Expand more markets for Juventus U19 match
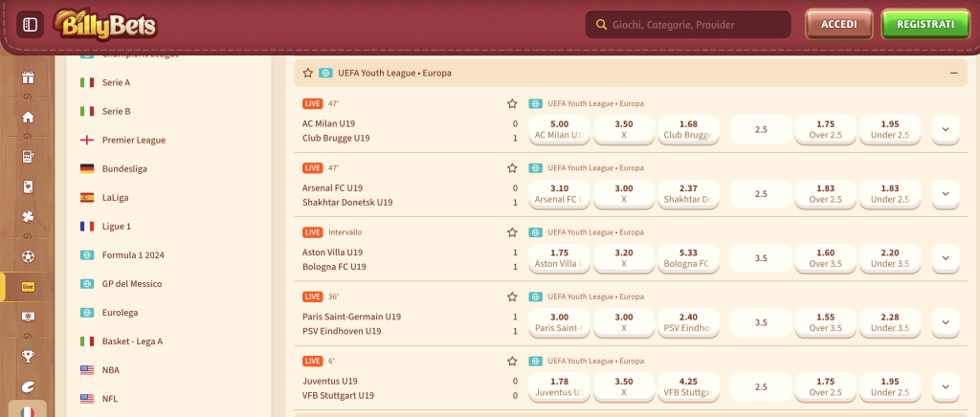980x417 pixels. coord(945,386)
